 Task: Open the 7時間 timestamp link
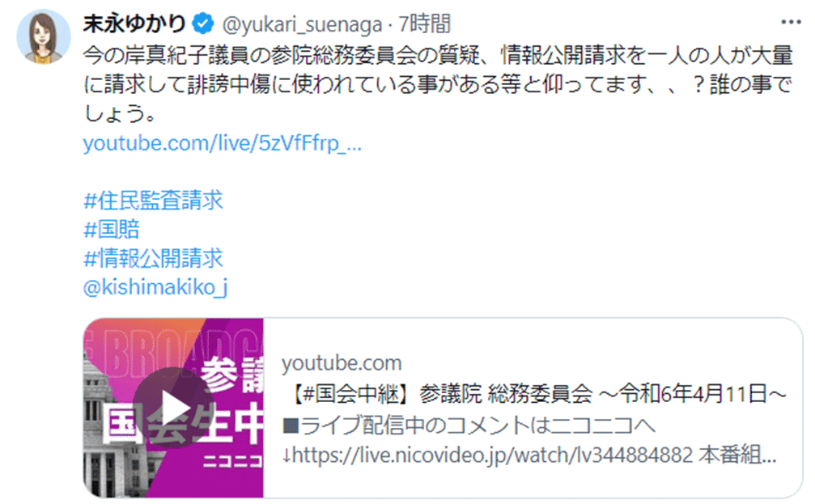tap(424, 24)
